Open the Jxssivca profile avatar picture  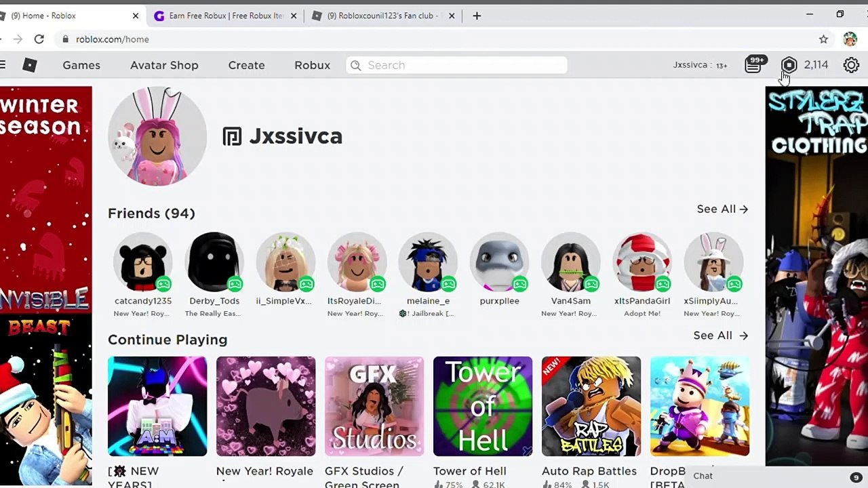point(157,136)
